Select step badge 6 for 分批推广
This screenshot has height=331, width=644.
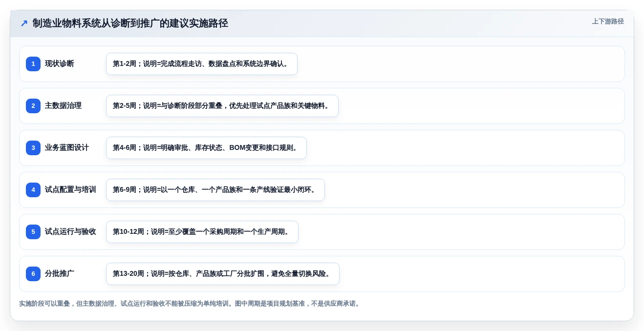coord(33,274)
